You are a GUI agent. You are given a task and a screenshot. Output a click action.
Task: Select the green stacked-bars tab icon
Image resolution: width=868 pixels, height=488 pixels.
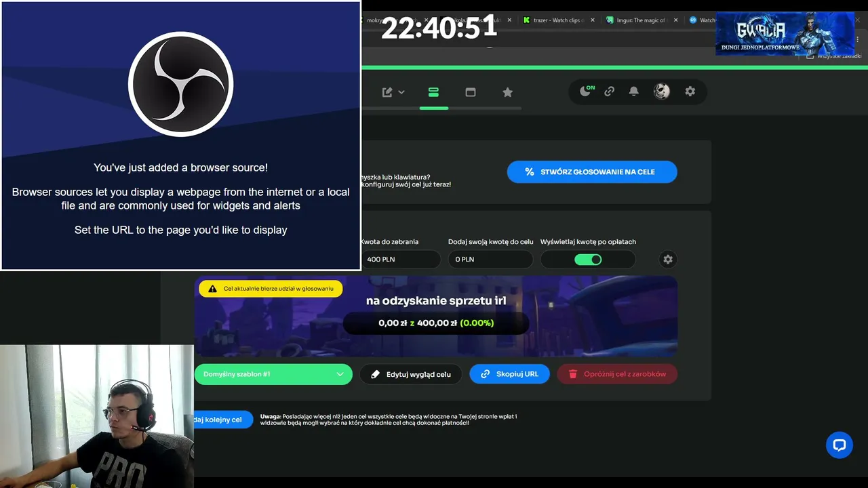[x=434, y=92]
